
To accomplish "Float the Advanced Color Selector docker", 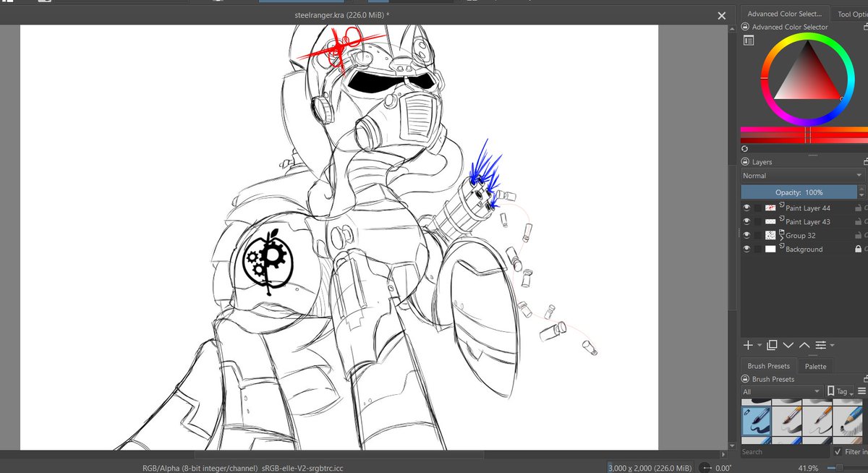I will pyautogui.click(x=865, y=27).
